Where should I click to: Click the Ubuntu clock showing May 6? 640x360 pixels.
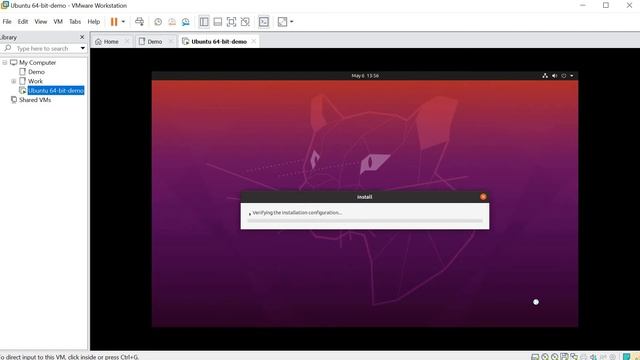coord(365,76)
